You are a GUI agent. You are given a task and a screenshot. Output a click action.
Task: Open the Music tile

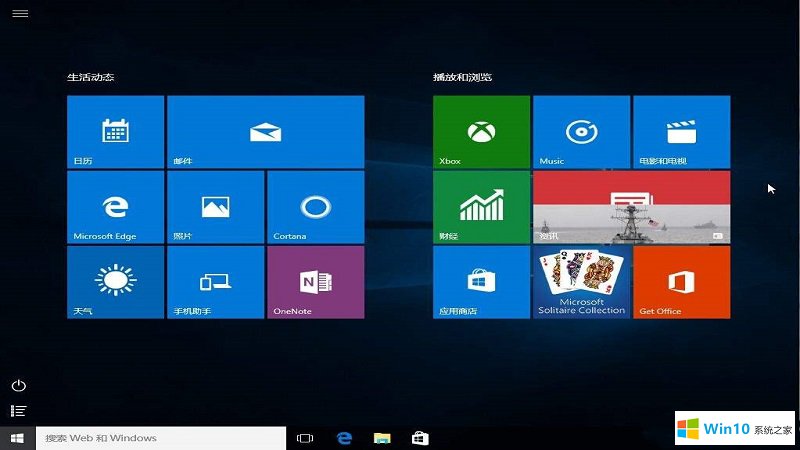pos(582,132)
